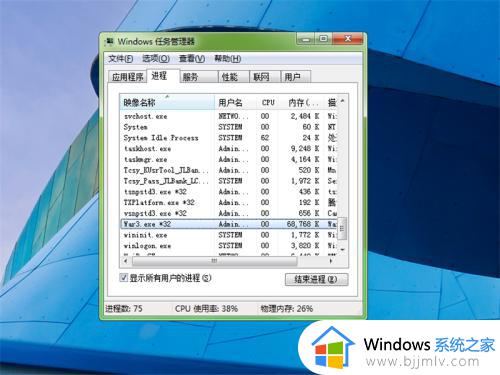Open the 选项(O) menu
This screenshot has height=375, width=500.
tap(156, 59)
